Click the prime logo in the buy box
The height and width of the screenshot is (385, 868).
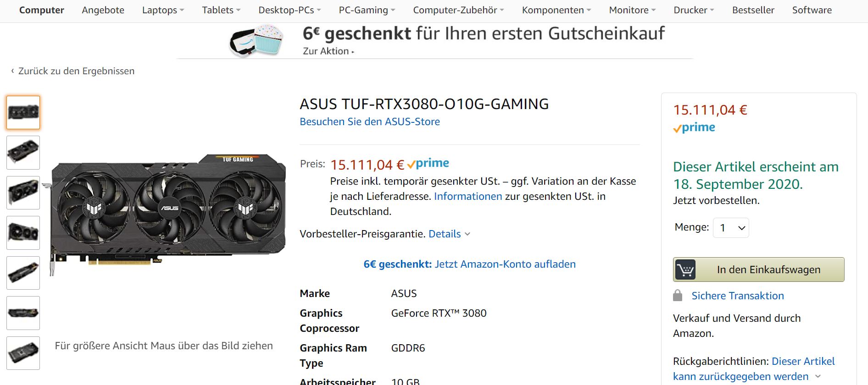click(x=694, y=128)
